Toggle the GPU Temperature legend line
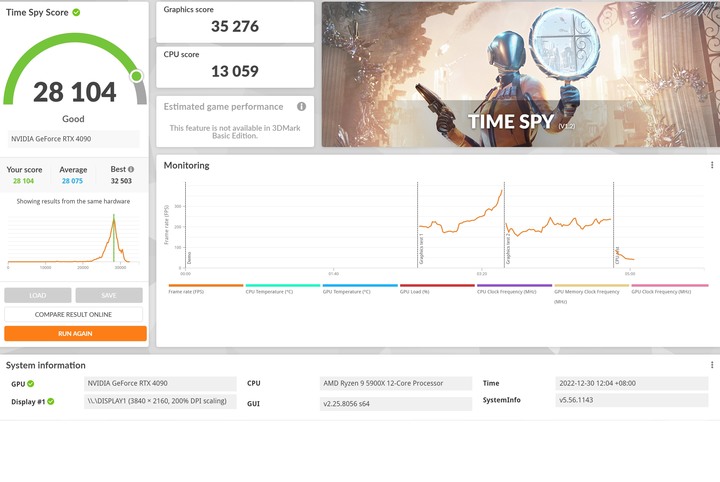720x482 pixels. point(360,289)
